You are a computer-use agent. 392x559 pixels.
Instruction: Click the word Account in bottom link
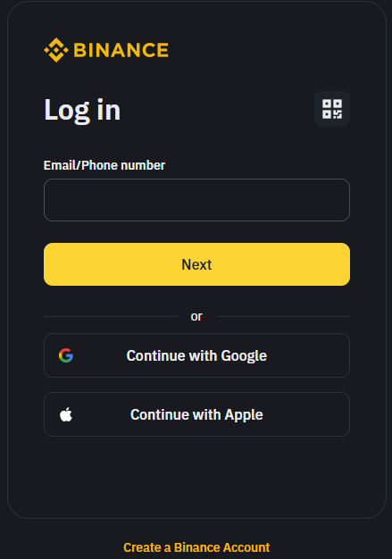coord(246,547)
